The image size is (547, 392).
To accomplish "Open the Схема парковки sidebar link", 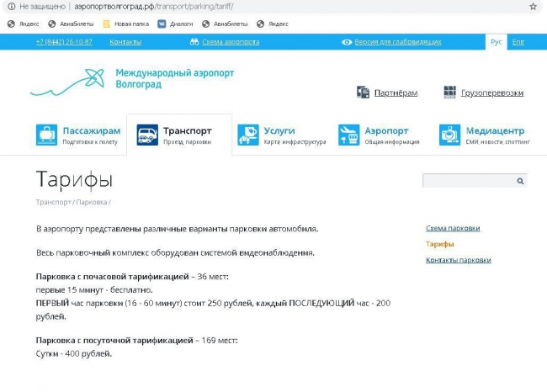I will (453, 228).
